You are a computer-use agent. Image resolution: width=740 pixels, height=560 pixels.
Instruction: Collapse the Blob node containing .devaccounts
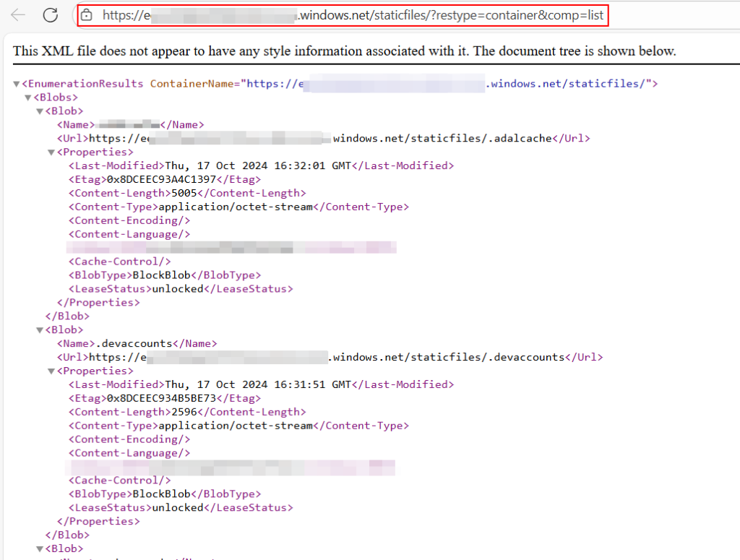pyautogui.click(x=40, y=330)
